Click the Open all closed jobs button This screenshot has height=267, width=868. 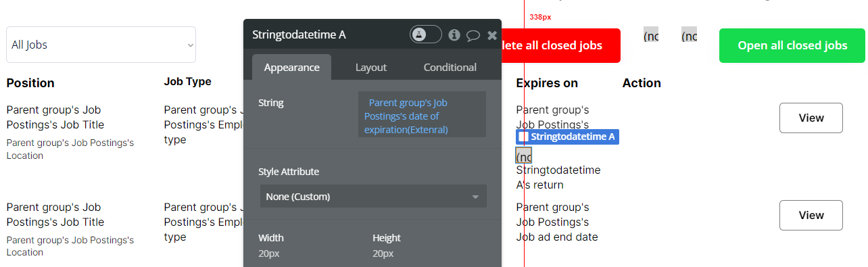792,45
